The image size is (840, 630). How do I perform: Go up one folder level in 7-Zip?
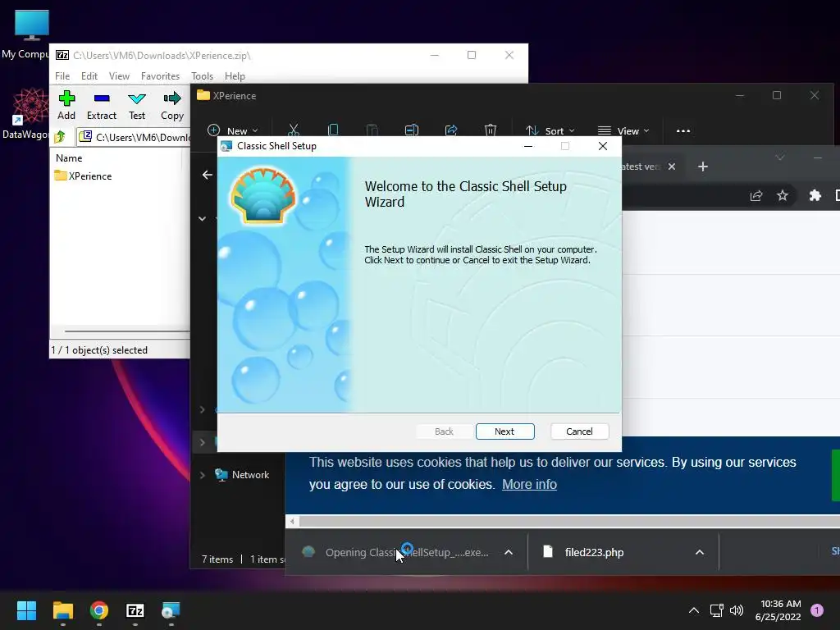pos(60,137)
